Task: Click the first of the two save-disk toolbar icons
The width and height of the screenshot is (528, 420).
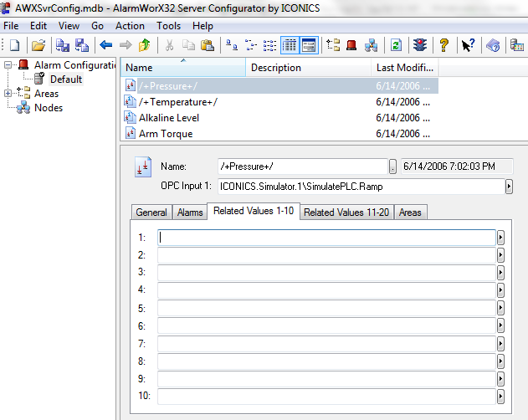Action: 62,45
